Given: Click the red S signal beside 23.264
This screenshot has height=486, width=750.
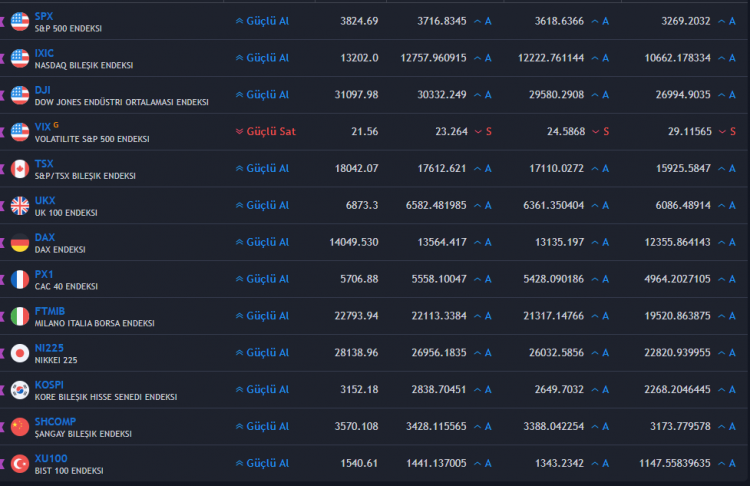Looking at the screenshot, I should coord(489,132).
